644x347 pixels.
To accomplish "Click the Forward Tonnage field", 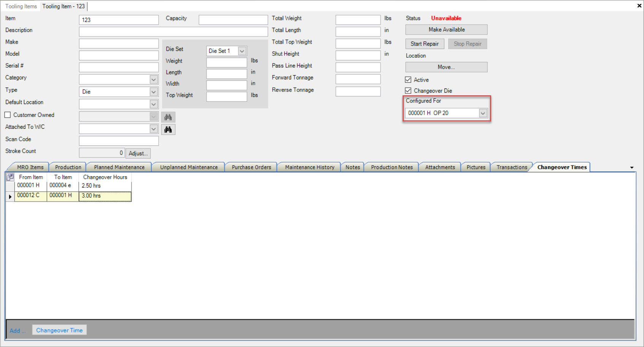I will [x=358, y=79].
